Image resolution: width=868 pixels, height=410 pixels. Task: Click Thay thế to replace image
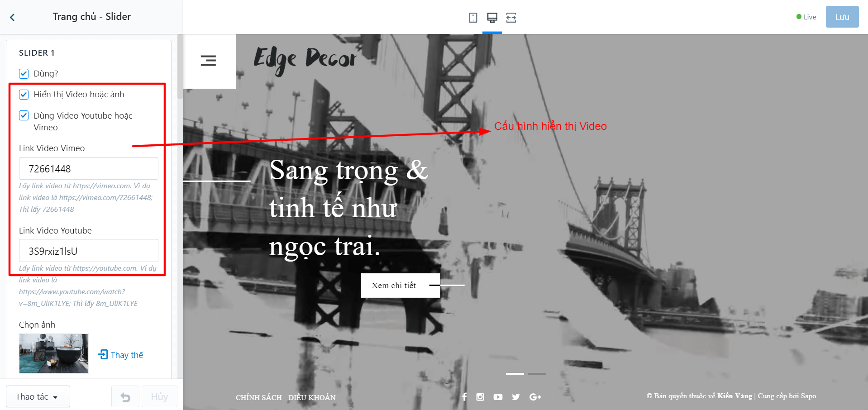pos(121,355)
